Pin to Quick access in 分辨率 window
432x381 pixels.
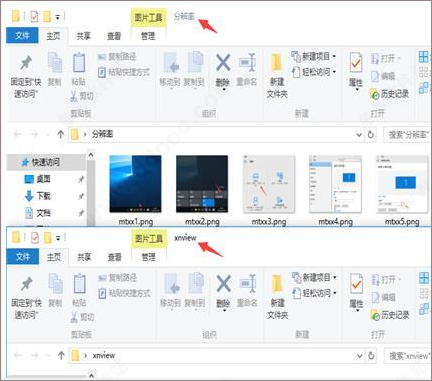(x=26, y=76)
